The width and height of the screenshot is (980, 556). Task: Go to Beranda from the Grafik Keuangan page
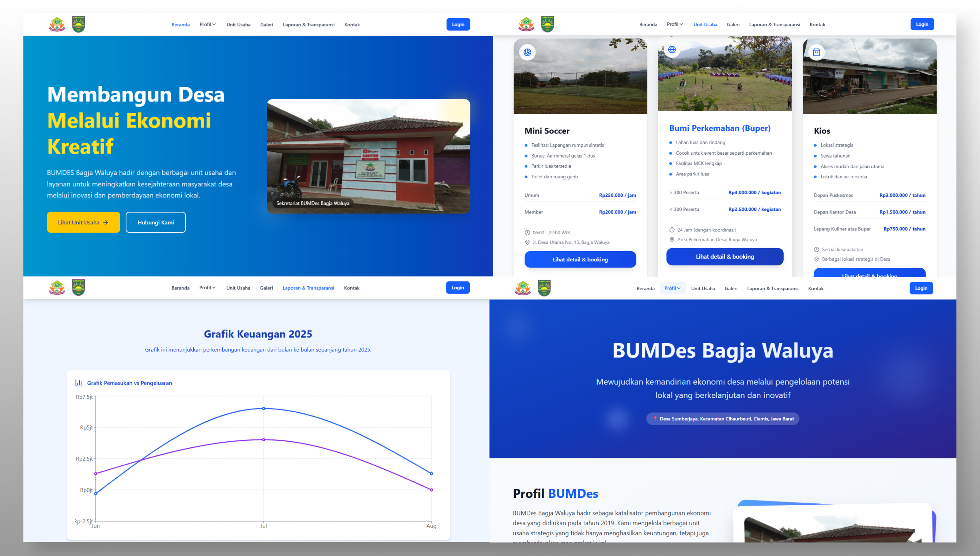(x=180, y=288)
